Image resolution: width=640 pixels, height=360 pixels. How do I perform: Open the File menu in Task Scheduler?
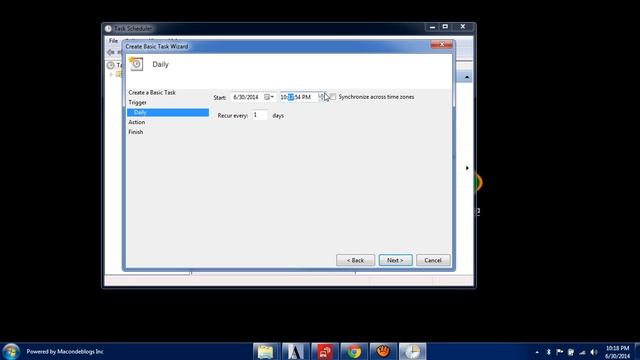(113, 41)
